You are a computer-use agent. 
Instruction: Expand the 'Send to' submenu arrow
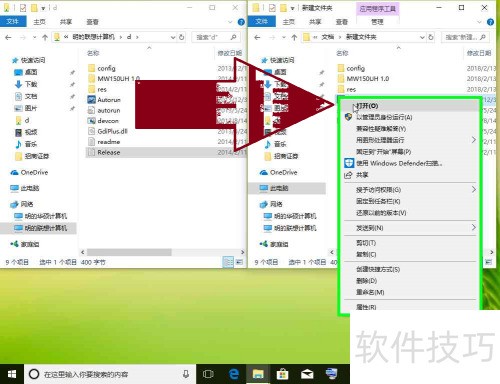[x=474, y=227]
